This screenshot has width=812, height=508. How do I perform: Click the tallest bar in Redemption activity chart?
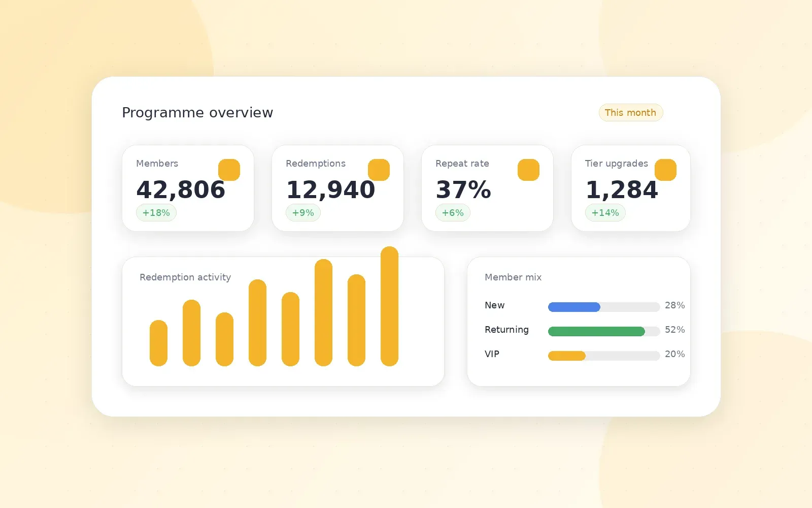click(389, 306)
